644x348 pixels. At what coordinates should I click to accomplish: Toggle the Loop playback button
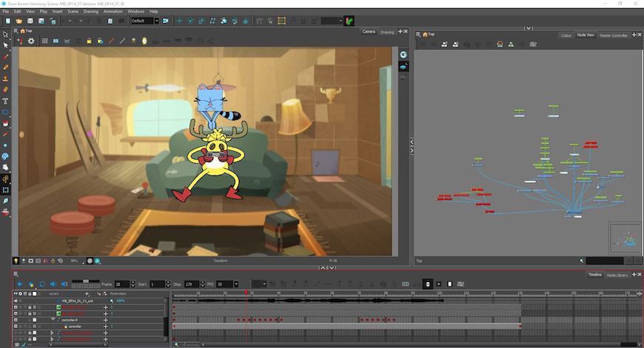point(42,284)
